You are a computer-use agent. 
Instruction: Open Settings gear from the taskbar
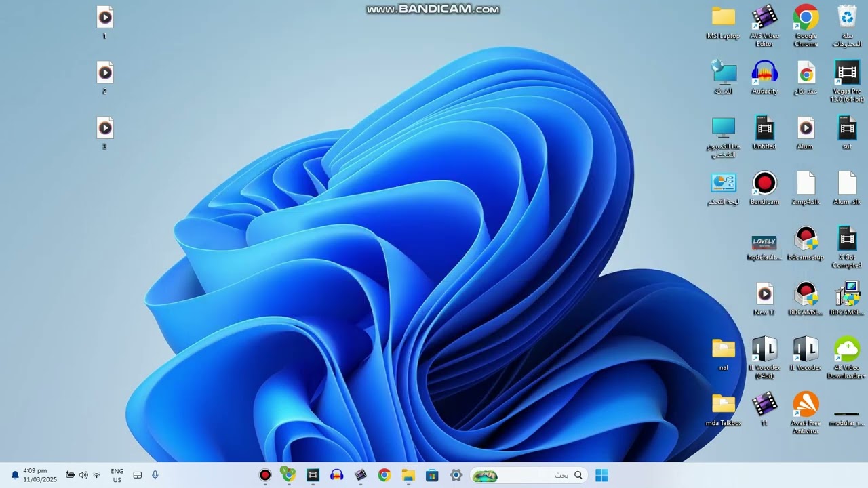tap(456, 475)
